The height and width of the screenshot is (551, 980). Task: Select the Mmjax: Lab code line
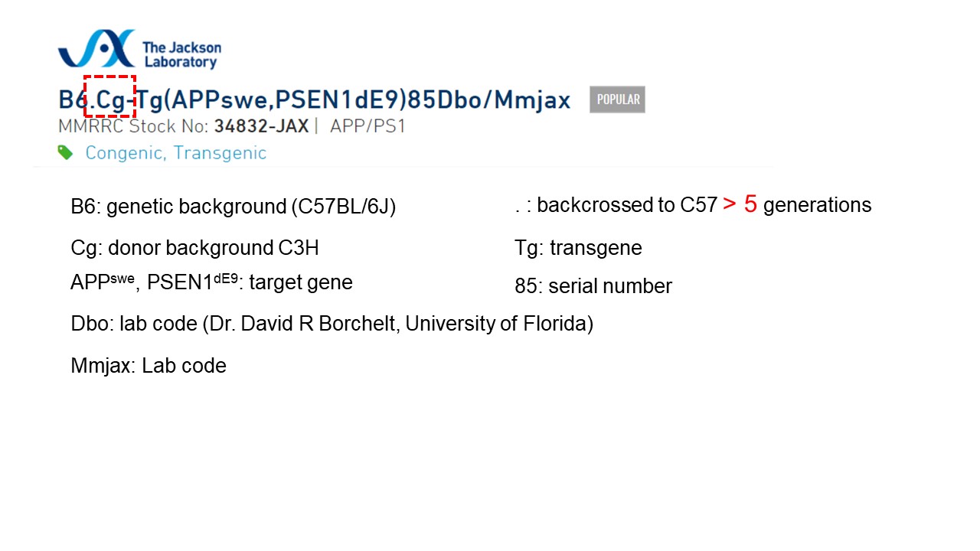149,366
